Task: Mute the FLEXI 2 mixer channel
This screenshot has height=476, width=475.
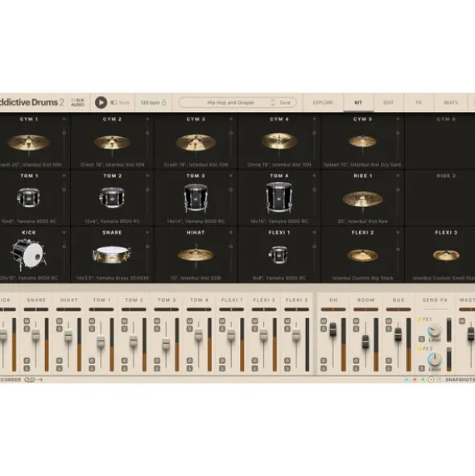Action: point(254,321)
